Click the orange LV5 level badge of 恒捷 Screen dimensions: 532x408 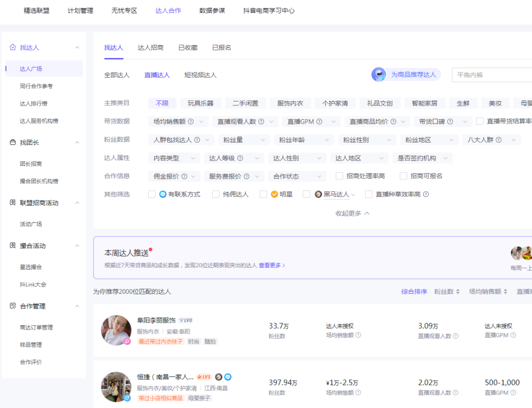point(203,377)
